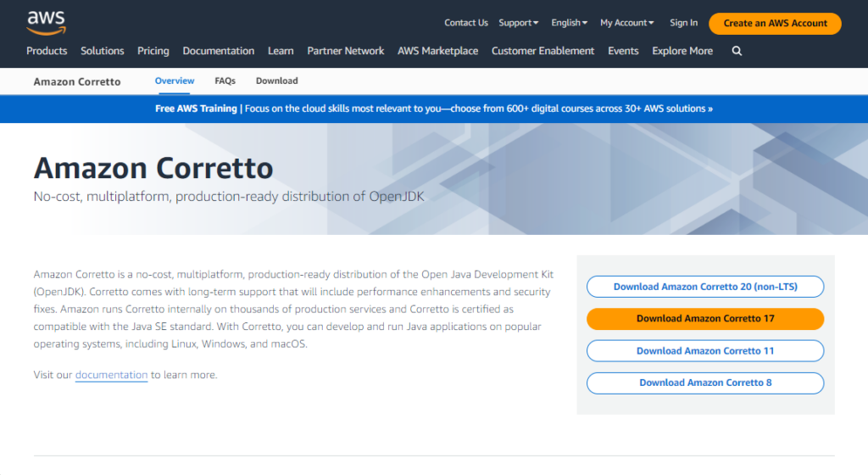The height and width of the screenshot is (475, 868).
Task: Click Download Amazon Corretto 17 button
Action: 705,319
